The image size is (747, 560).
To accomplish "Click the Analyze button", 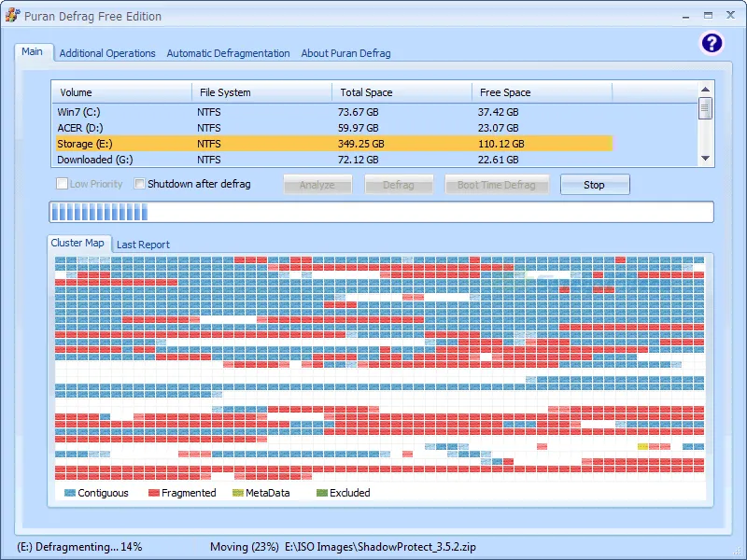I will (x=317, y=185).
